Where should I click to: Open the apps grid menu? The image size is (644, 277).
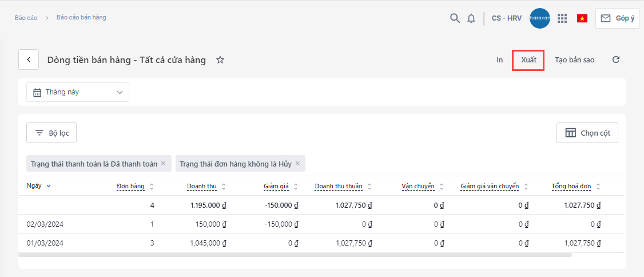[x=562, y=18]
